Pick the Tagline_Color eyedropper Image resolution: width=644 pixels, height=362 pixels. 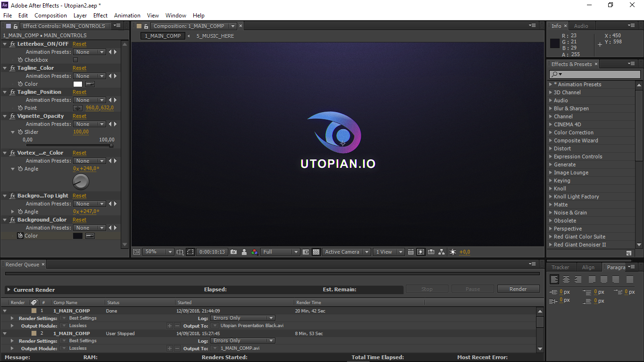90,84
